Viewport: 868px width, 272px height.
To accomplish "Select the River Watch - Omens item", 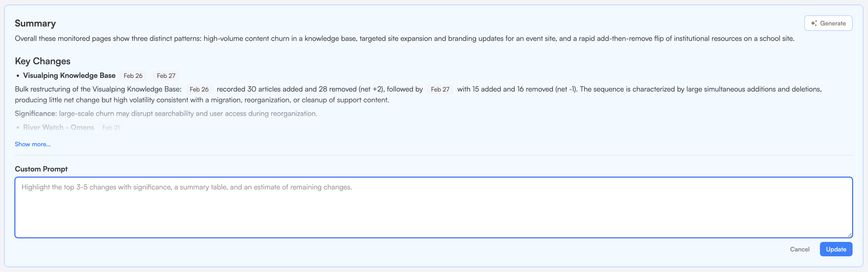I will (58, 128).
